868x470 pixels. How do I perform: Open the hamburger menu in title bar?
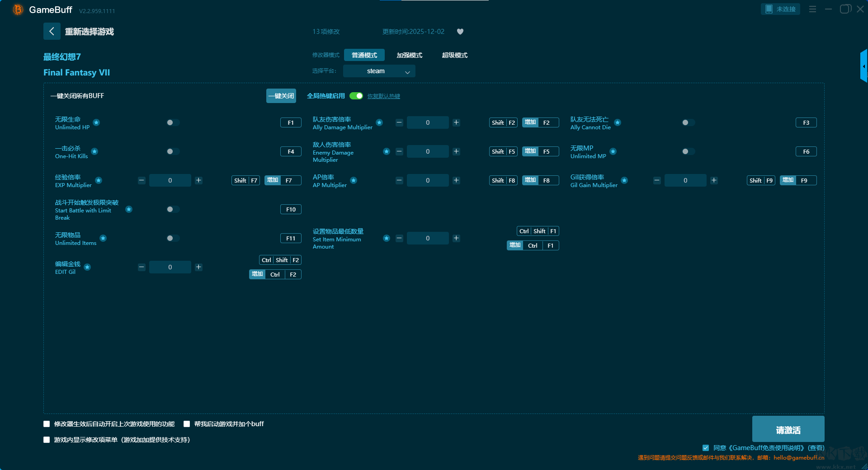click(x=812, y=9)
